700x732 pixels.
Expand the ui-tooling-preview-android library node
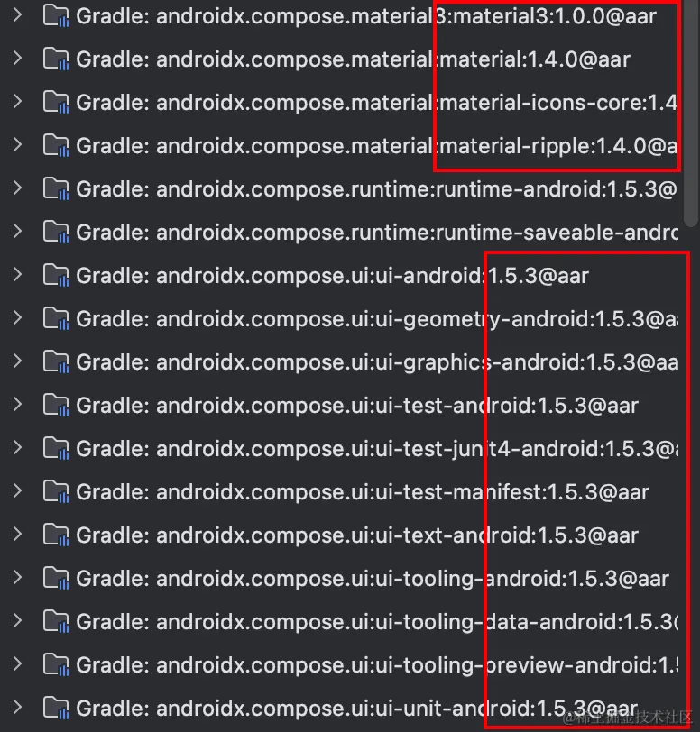(17, 663)
